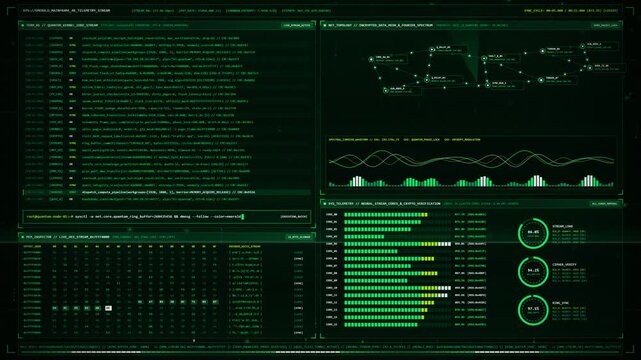Click the EXECUTION_BATCH label in command bar
Image resolution: width=641 pixels, height=360 pixels.
pos(294,217)
